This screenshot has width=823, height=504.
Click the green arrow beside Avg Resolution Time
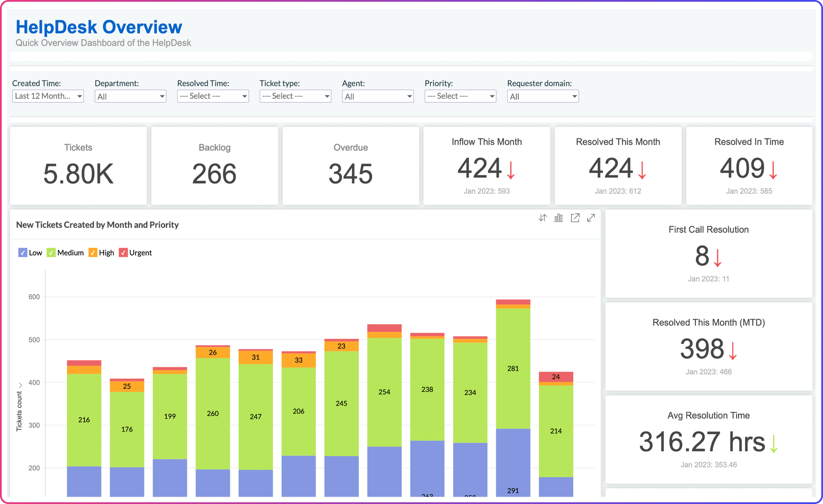pos(774,443)
